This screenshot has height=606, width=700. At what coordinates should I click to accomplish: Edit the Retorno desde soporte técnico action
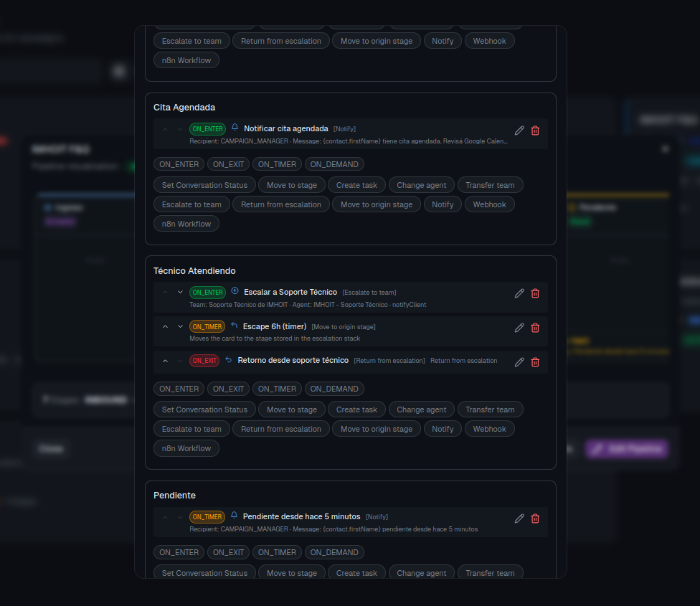pos(519,362)
